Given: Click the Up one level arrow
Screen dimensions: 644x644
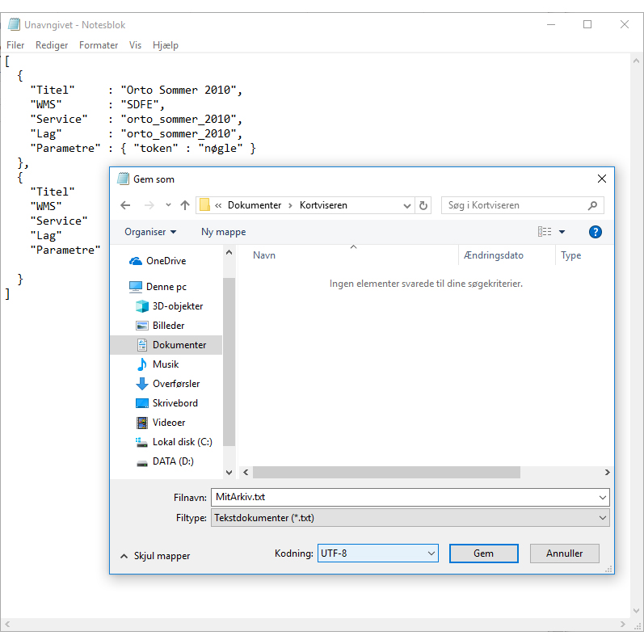Looking at the screenshot, I should tap(185, 205).
